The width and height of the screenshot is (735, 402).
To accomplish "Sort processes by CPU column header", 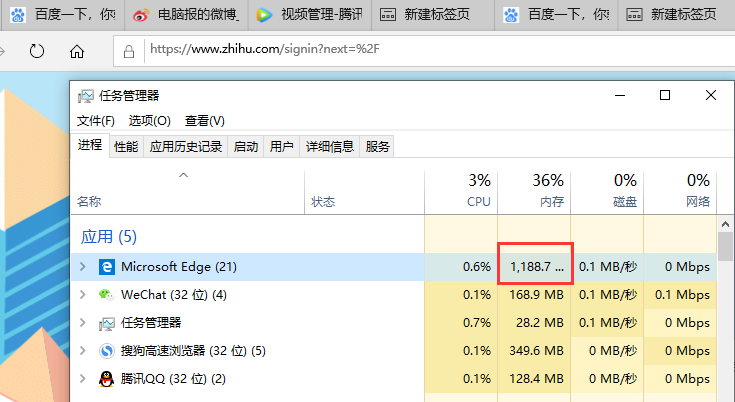I will 461,193.
